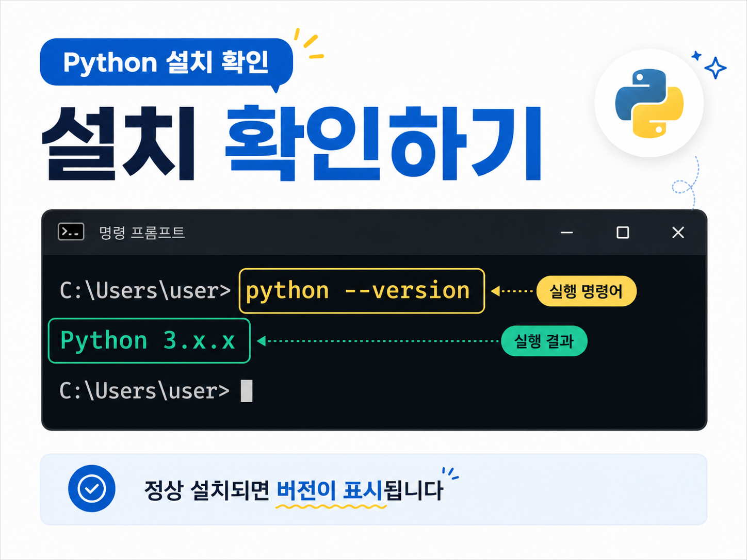This screenshot has width=747, height=560.
Task: Click the 명령 프롬프트 window title
Action: [x=142, y=233]
